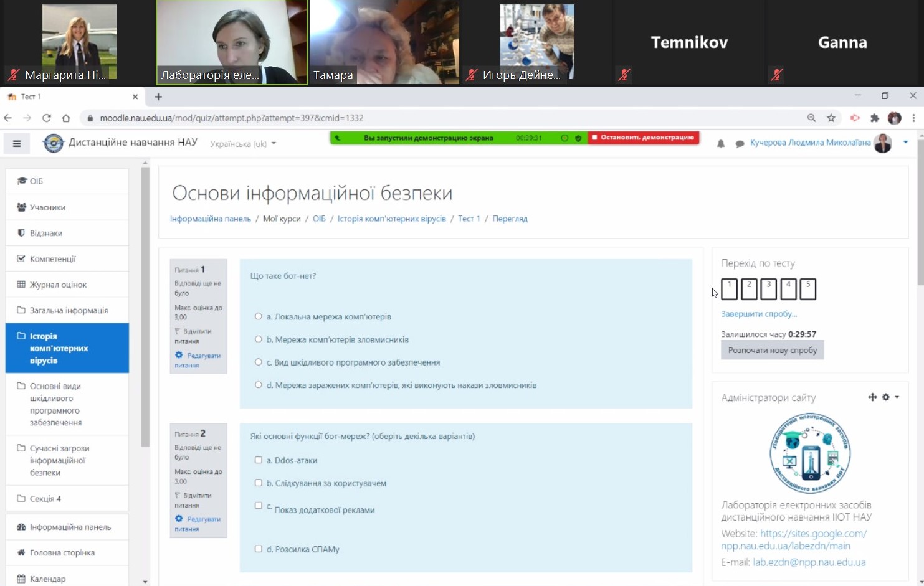Viewport: 924px width, 586px height.
Task: Open the browser extensions puzzle icon
Action: point(875,118)
